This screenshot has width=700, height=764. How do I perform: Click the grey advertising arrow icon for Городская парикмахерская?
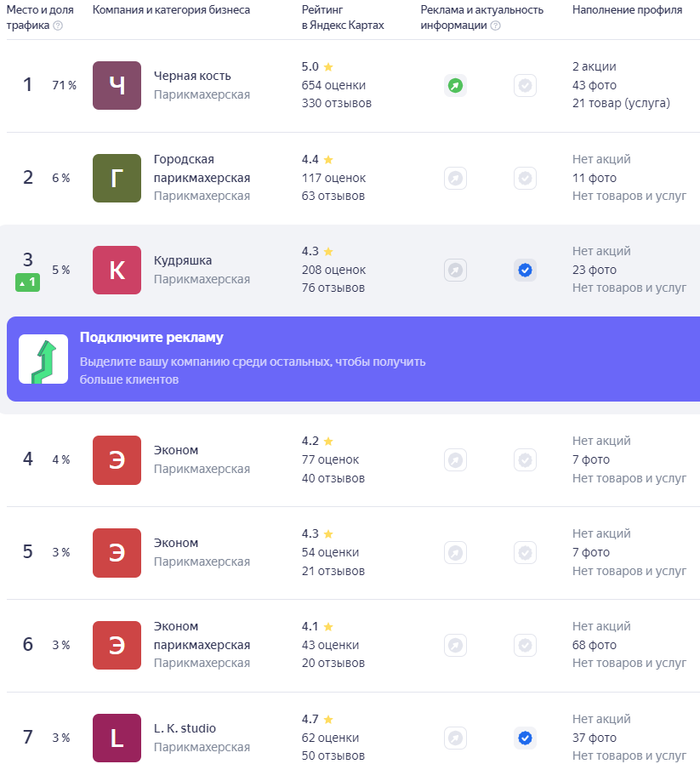tap(455, 179)
